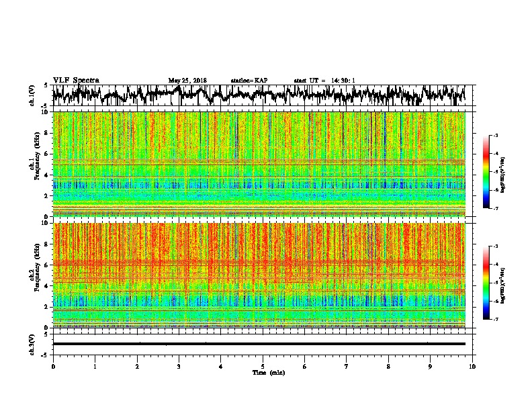Click the ch.1(V) waveform axis label
532x411 pixels.
coord(32,95)
